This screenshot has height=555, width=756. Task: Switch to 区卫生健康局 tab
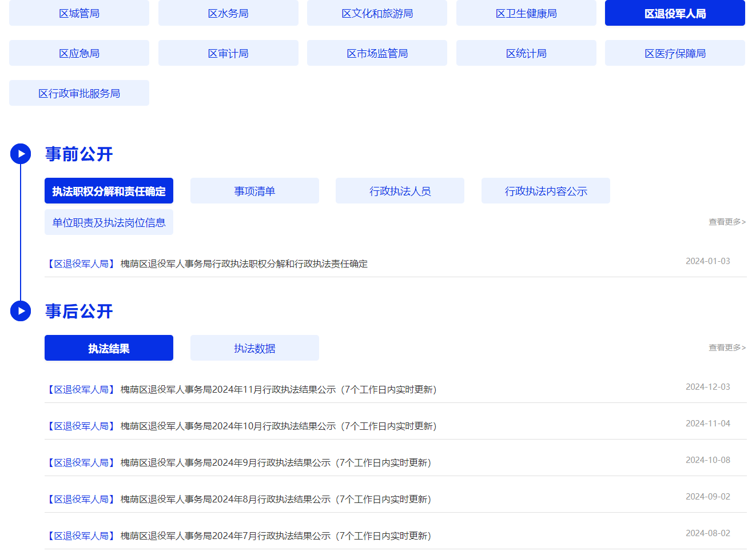526,13
